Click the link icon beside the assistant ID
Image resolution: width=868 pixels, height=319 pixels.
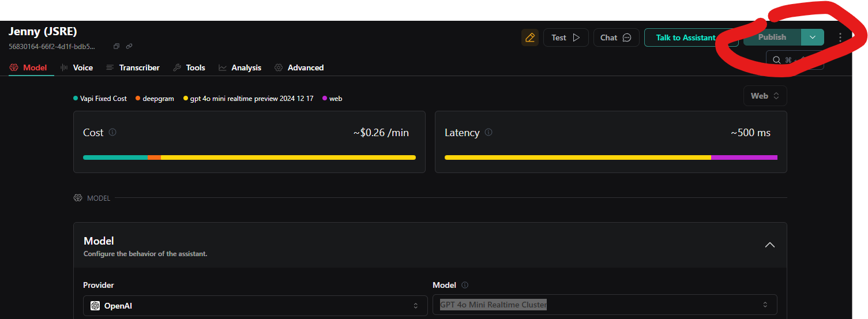pyautogui.click(x=129, y=46)
